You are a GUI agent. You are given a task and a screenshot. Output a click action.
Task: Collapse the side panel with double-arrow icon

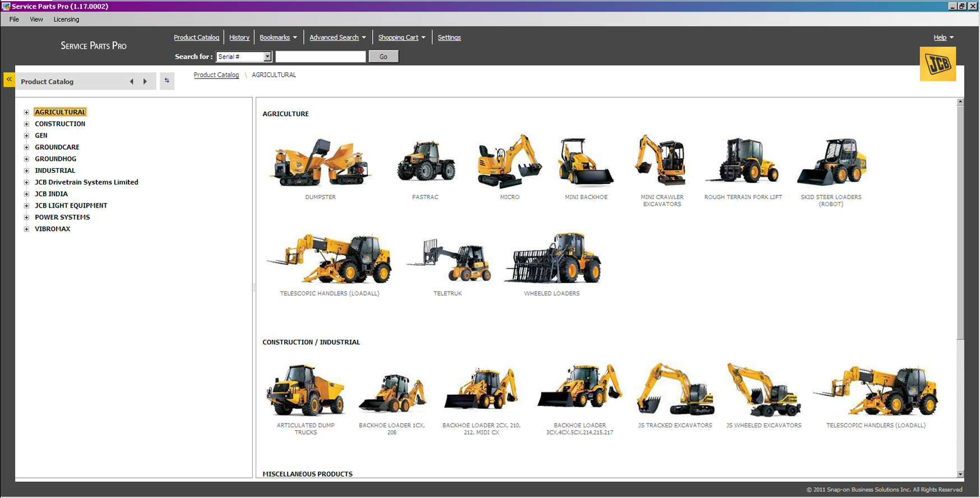pyautogui.click(x=9, y=80)
